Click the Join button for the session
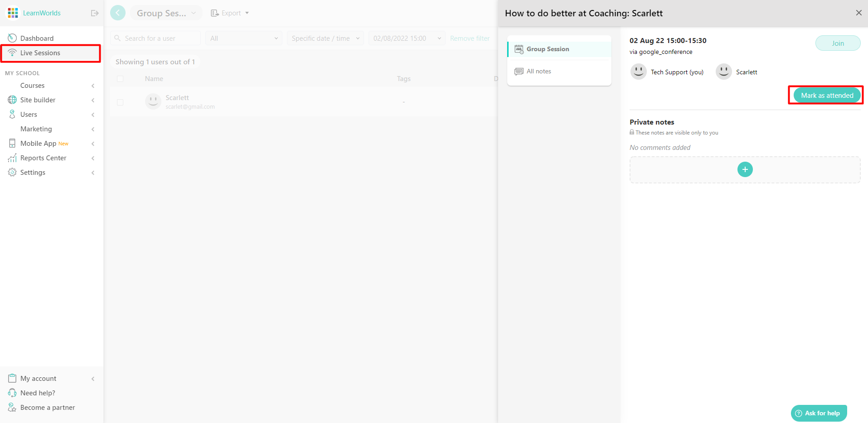868x423 pixels. tap(837, 43)
